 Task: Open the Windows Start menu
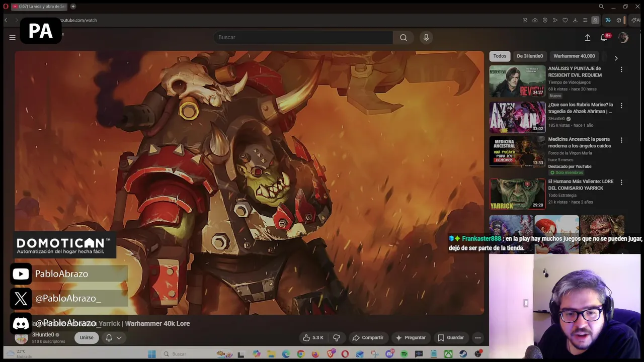click(x=152, y=354)
